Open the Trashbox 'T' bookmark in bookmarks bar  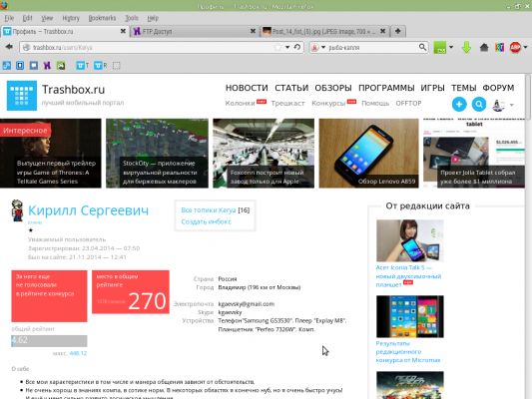(x=83, y=66)
